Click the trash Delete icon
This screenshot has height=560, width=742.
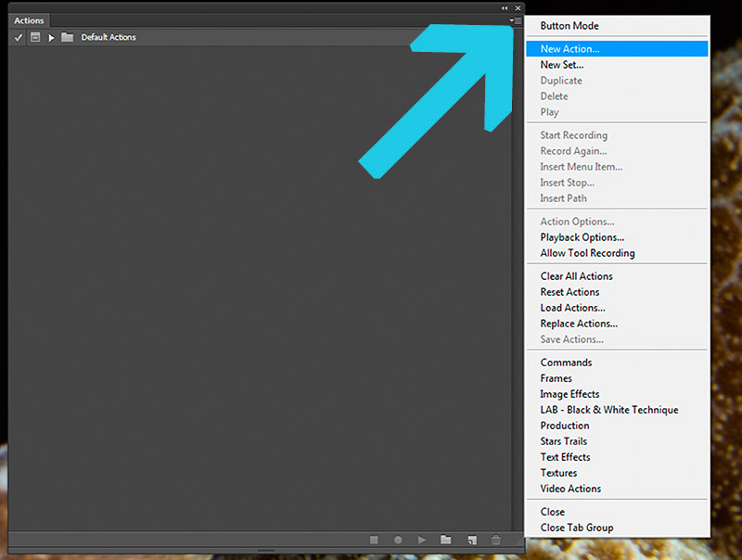point(496,540)
